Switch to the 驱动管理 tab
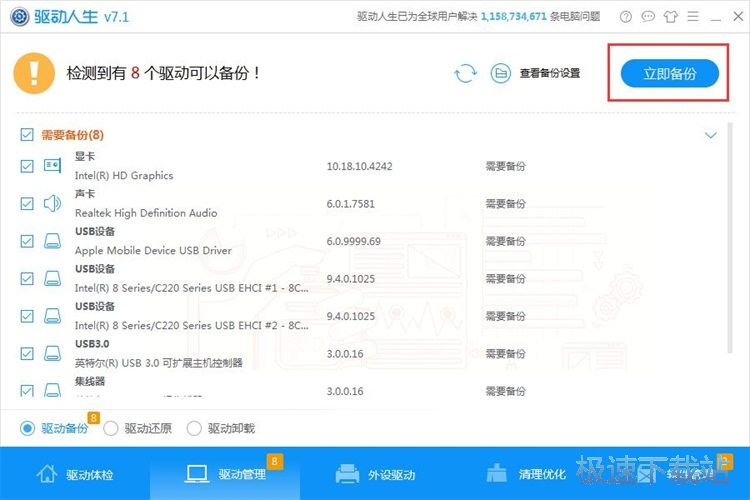750x500 pixels. (x=225, y=474)
